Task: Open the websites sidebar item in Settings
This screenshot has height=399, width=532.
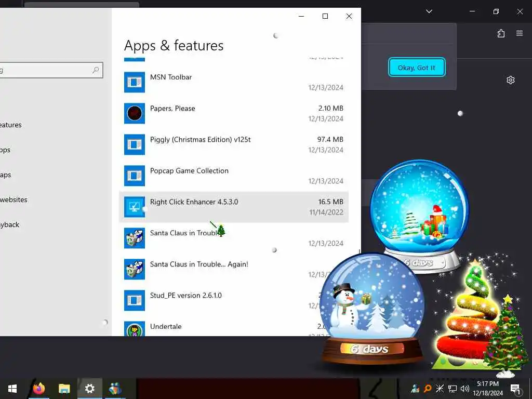Action: pyautogui.click(x=14, y=200)
